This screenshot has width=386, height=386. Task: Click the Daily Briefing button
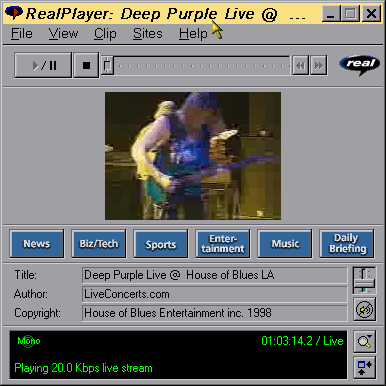[x=347, y=244]
